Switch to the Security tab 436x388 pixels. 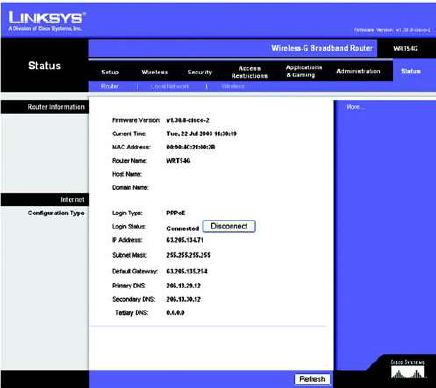click(200, 72)
